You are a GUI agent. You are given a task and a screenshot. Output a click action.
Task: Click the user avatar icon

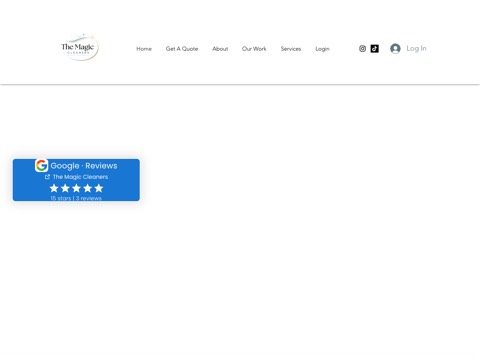coord(395,49)
